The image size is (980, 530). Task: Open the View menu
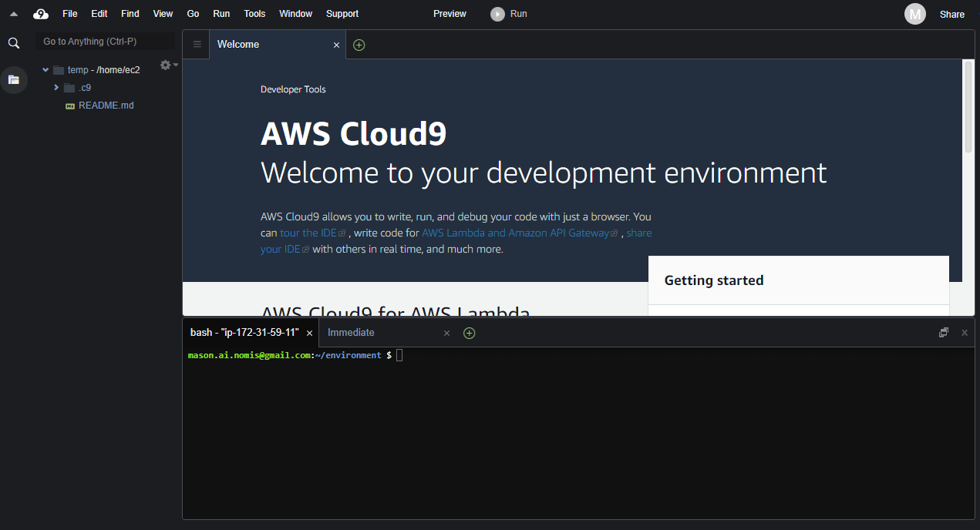163,14
